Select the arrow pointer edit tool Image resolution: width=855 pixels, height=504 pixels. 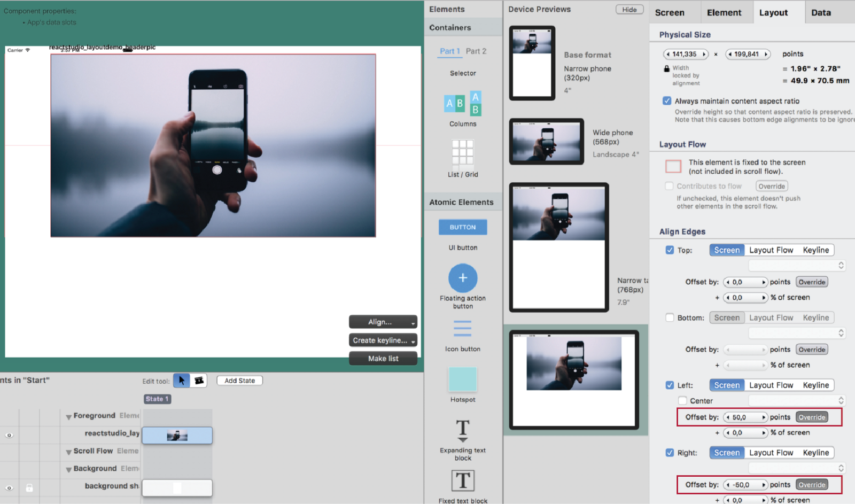point(181,381)
